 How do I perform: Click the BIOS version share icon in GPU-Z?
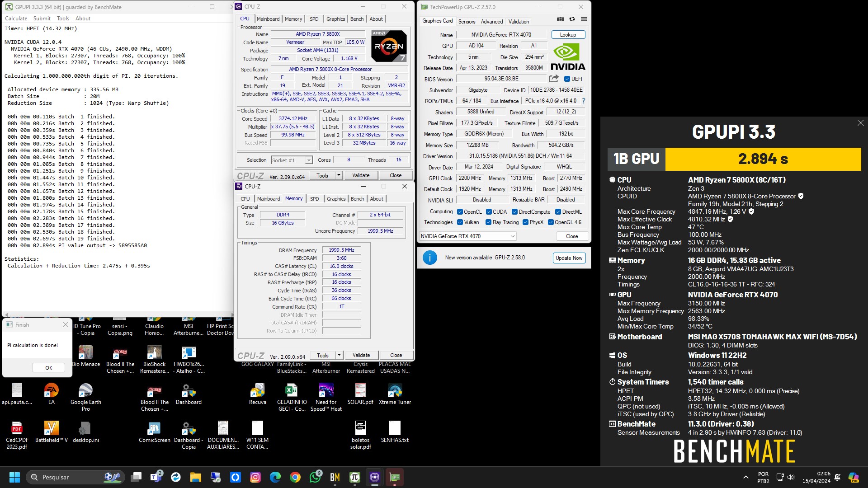tap(554, 79)
